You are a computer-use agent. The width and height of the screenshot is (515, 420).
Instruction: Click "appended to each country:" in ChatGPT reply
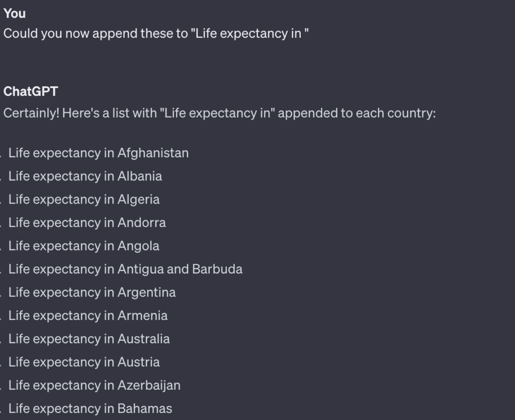point(357,113)
